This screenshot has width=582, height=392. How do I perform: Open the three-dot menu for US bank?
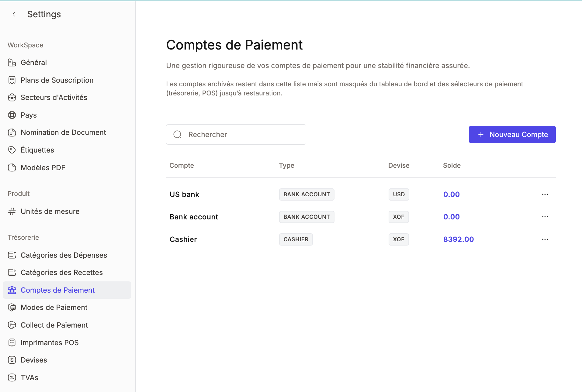point(545,194)
